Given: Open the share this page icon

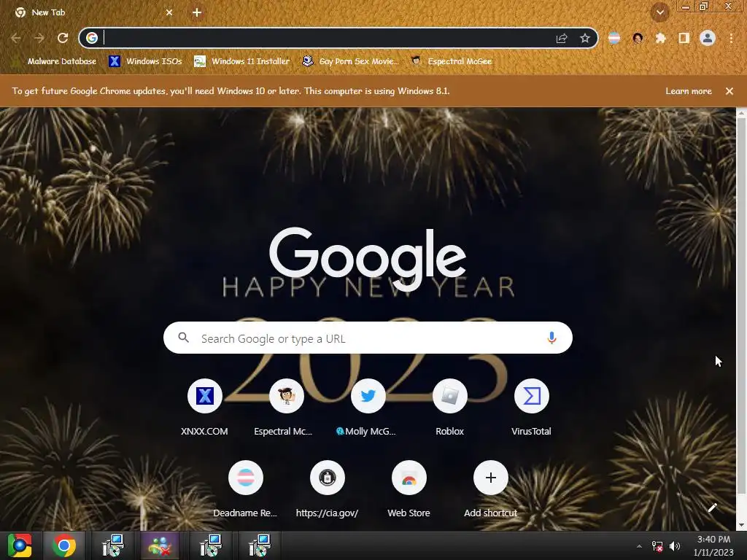Looking at the screenshot, I should pyautogui.click(x=562, y=38).
